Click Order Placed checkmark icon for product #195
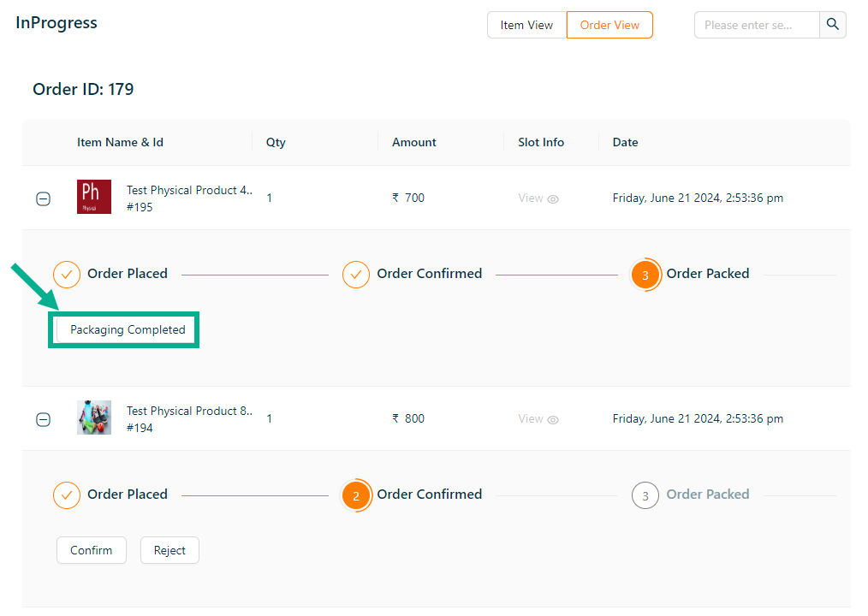This screenshot has height=616, width=868. click(x=67, y=275)
